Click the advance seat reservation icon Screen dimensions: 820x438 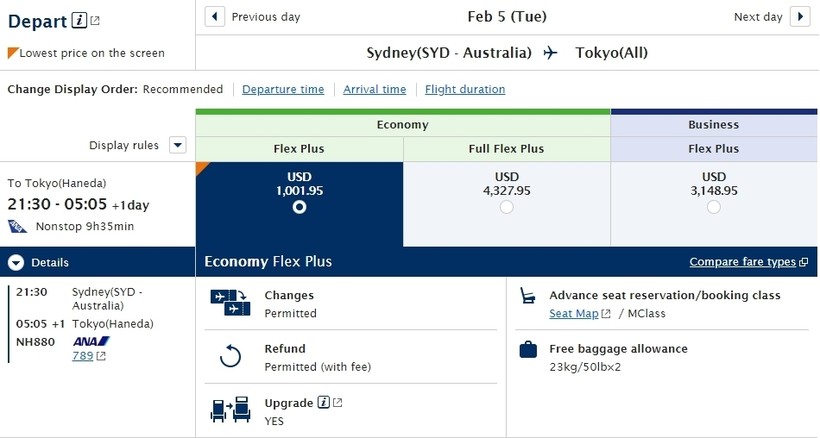click(527, 297)
